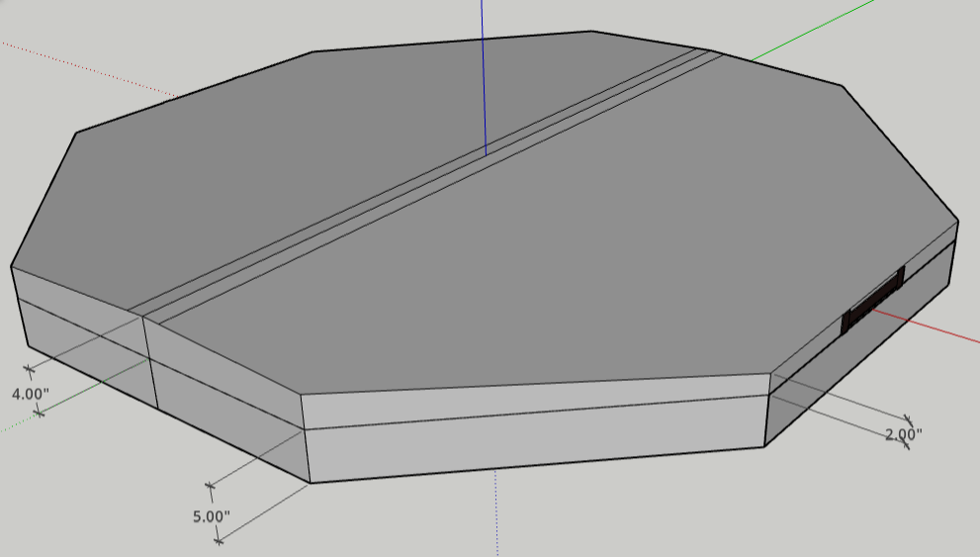Click the 4.00" dimension label
Screen dimensions: 980x557
(x=30, y=393)
